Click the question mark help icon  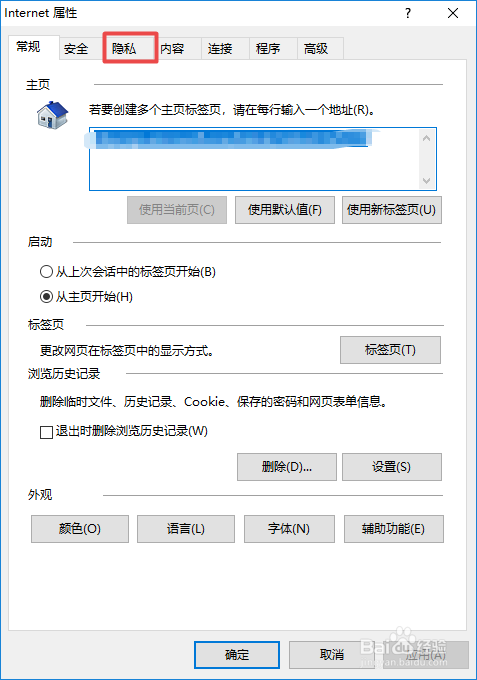tap(408, 13)
